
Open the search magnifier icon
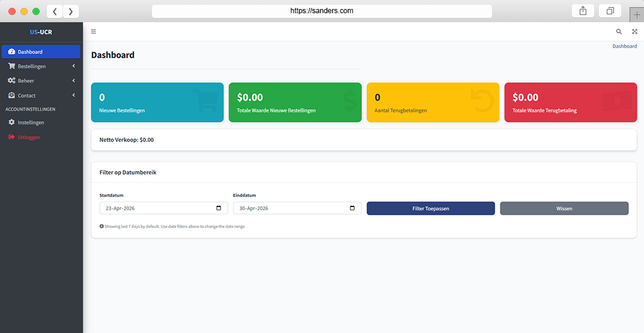pyautogui.click(x=619, y=32)
